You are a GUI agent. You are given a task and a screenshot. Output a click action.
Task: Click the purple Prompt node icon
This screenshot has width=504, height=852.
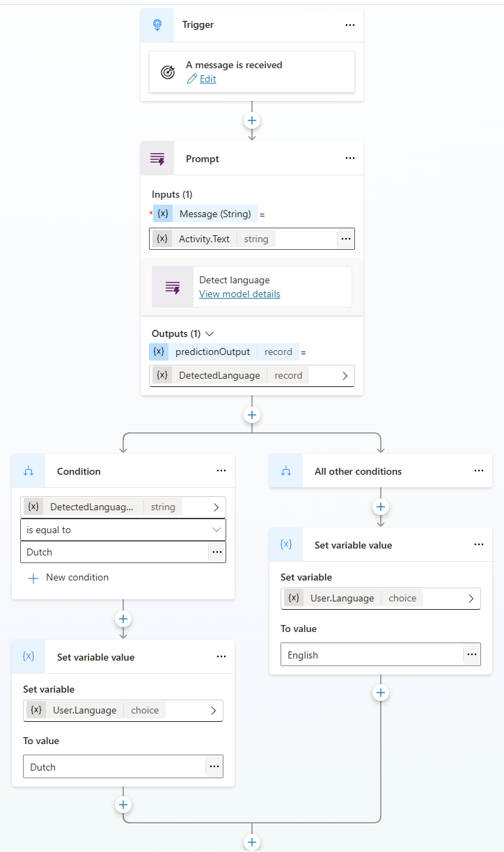tap(157, 158)
